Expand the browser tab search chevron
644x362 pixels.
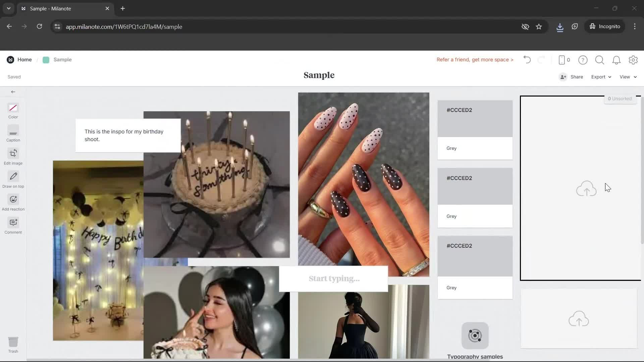coord(8,8)
